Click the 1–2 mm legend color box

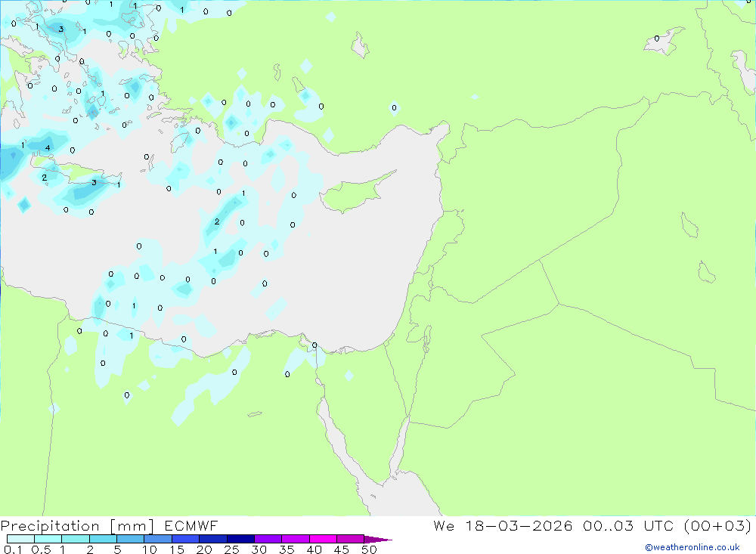coord(76,539)
